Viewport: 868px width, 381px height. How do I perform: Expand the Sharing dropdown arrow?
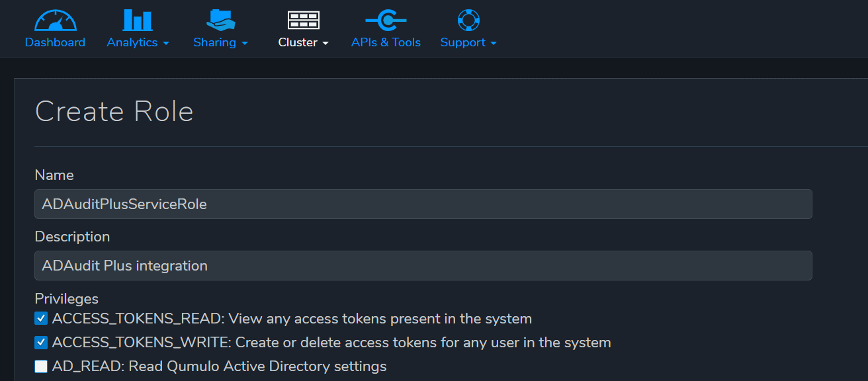245,43
